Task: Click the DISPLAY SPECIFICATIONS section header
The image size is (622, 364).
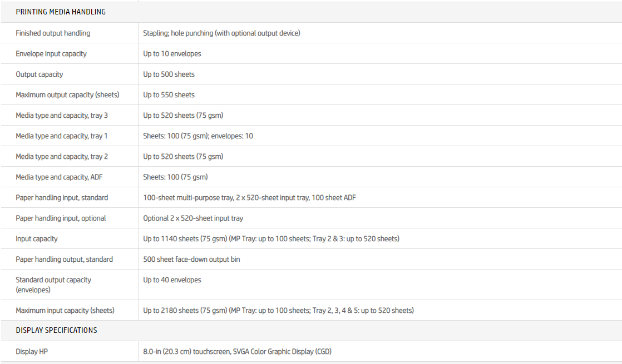Action: point(56,330)
